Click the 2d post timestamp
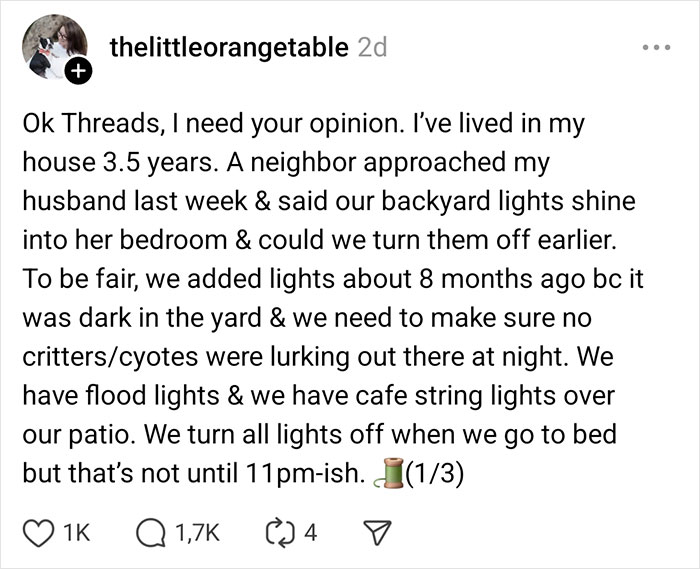The width and height of the screenshot is (700, 569). point(371,46)
